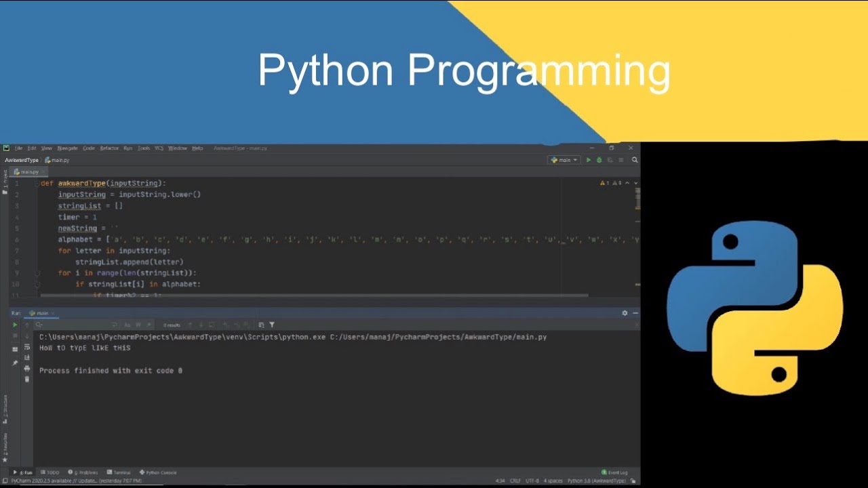Toggle Words option in console search
The width and height of the screenshot is (868, 488).
138,325
